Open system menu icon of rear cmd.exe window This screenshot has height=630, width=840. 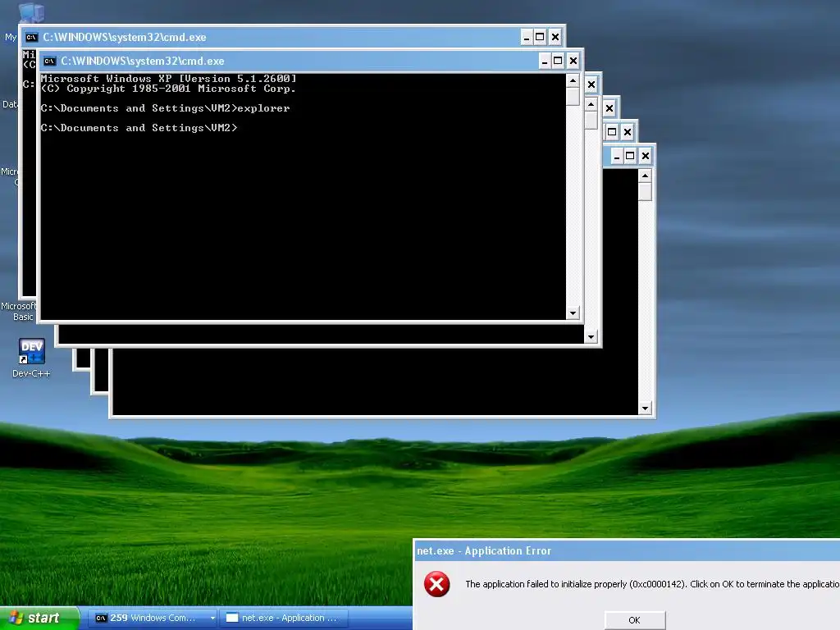tap(32, 37)
